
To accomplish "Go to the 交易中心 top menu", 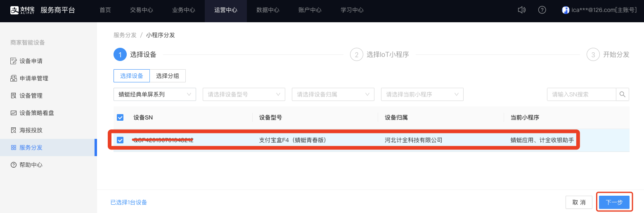I will coord(141,10).
